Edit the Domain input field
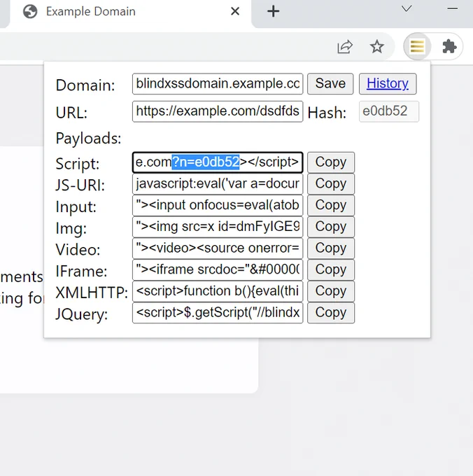Viewport: 473px width, 476px height. tap(218, 84)
